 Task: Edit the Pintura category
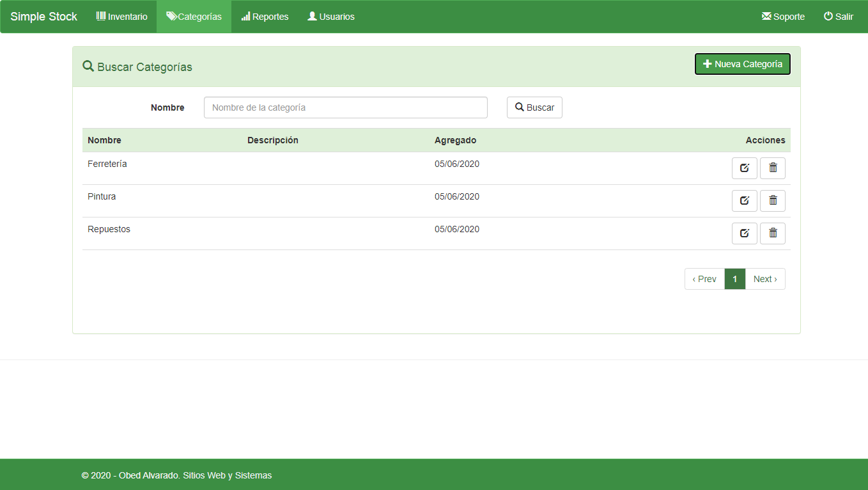(x=745, y=201)
